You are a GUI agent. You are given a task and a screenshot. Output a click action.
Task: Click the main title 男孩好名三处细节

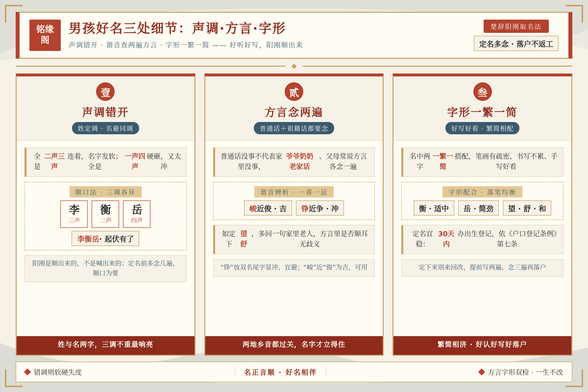[177, 28]
